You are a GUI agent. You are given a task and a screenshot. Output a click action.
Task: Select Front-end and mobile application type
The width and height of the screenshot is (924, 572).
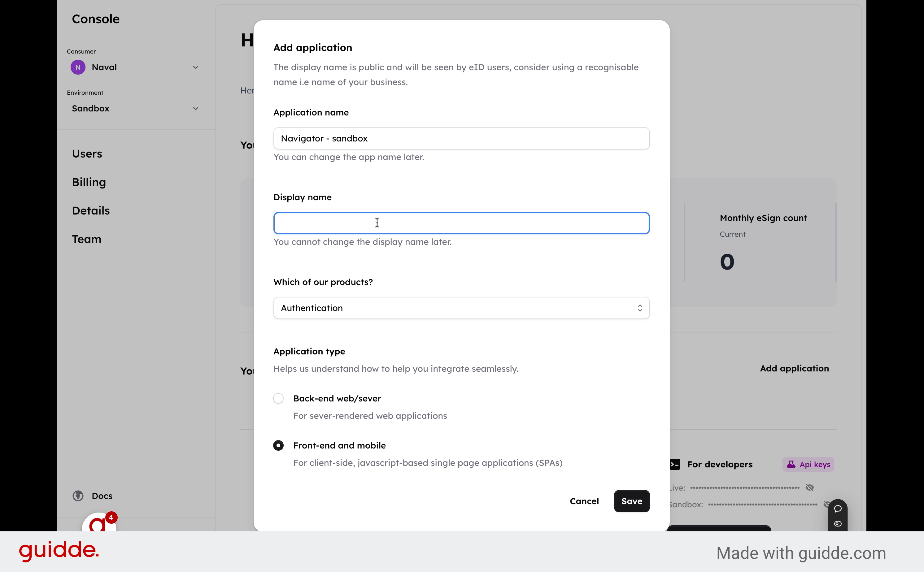tap(278, 445)
